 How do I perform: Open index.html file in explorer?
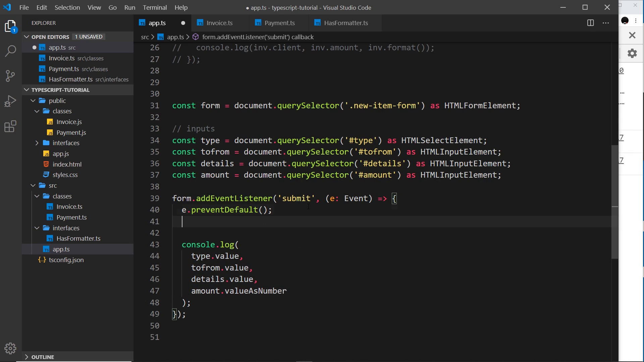67,164
